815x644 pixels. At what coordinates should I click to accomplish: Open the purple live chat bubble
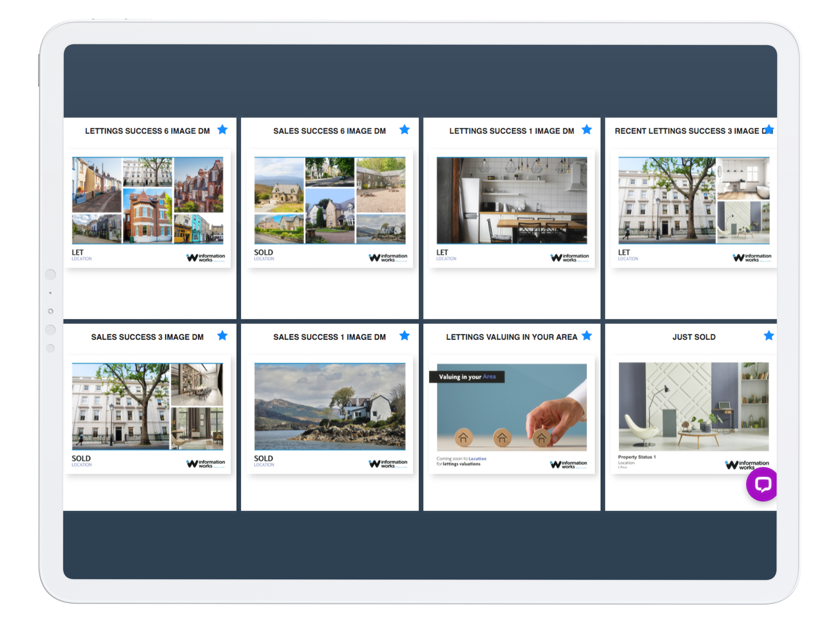[763, 484]
